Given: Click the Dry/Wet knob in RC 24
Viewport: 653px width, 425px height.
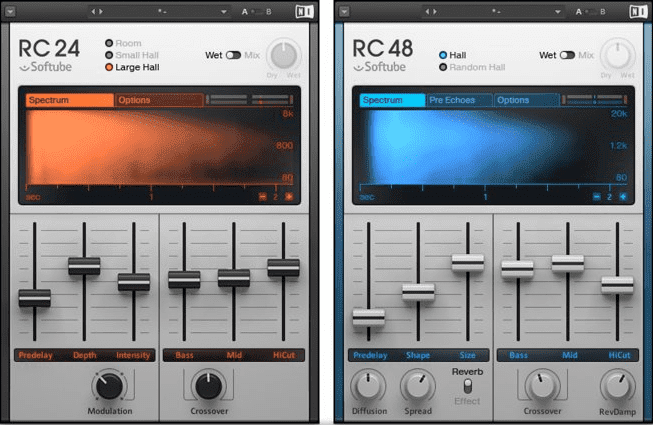Looking at the screenshot, I should click(x=284, y=56).
